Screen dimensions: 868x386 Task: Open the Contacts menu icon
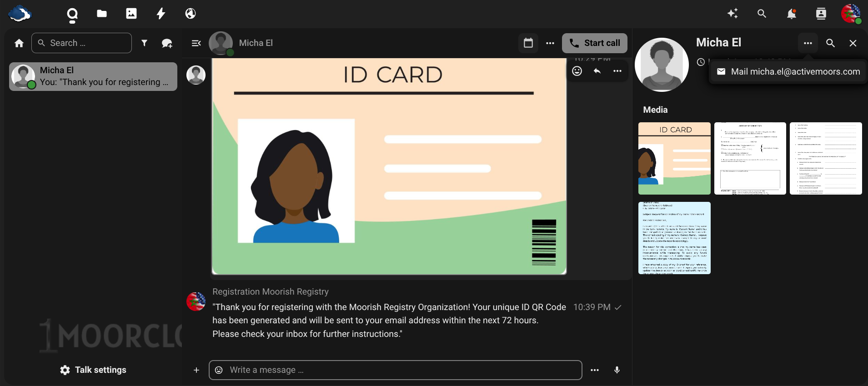coord(821,14)
